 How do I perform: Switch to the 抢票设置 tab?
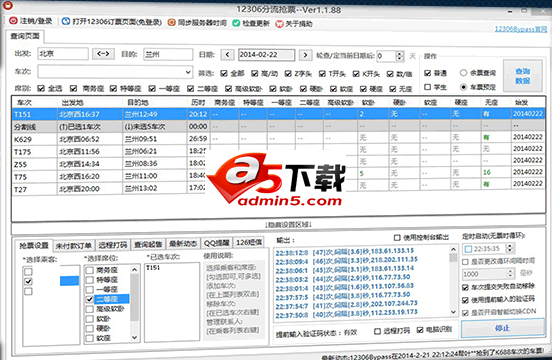pyautogui.click(x=34, y=245)
